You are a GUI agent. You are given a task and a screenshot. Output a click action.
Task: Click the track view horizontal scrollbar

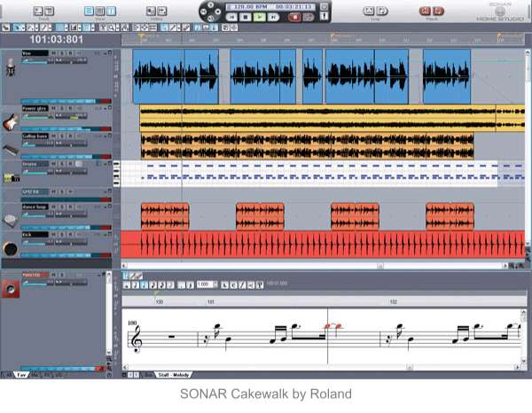point(316,266)
